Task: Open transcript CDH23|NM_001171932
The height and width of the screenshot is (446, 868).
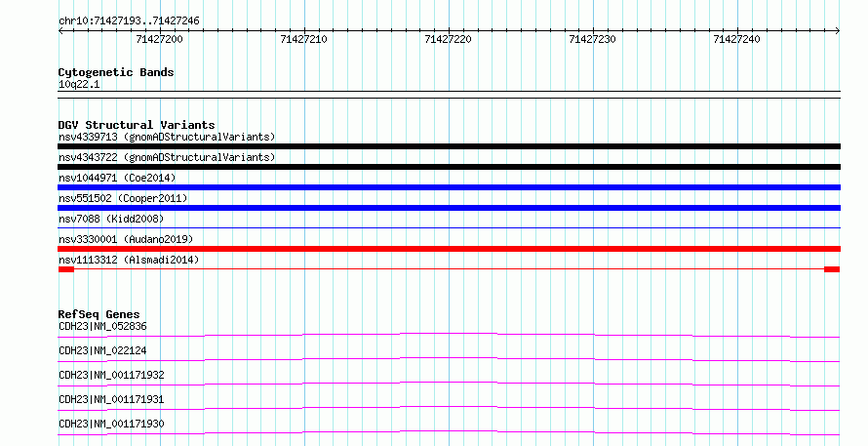Action: point(111,375)
